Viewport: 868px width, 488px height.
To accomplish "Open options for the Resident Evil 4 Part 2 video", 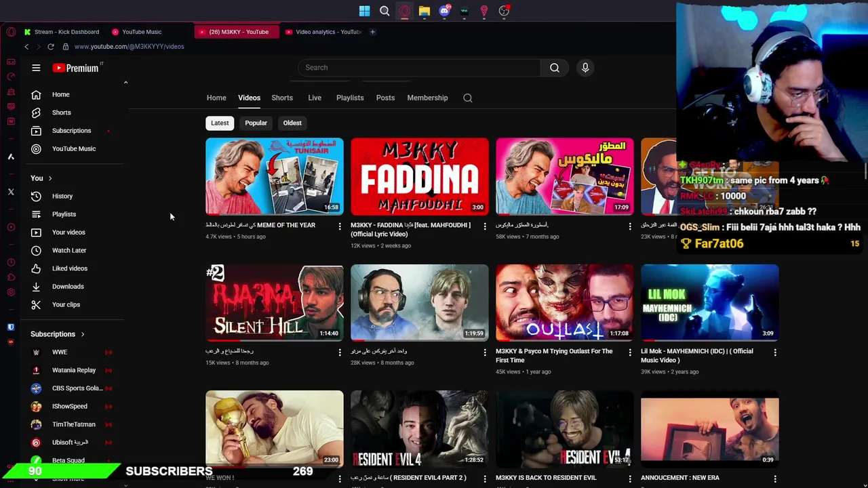I will click(485, 479).
